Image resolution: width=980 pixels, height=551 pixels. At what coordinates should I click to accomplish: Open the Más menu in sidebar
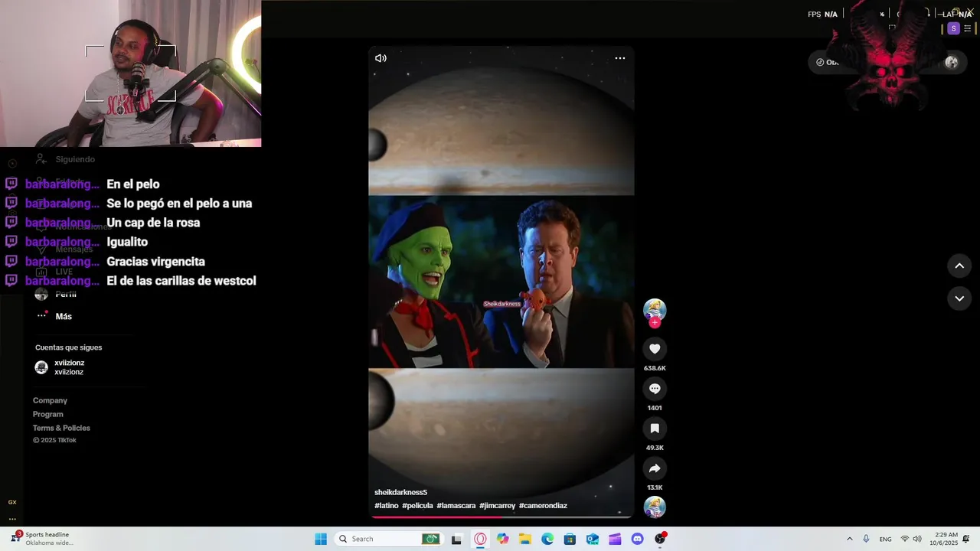point(54,316)
